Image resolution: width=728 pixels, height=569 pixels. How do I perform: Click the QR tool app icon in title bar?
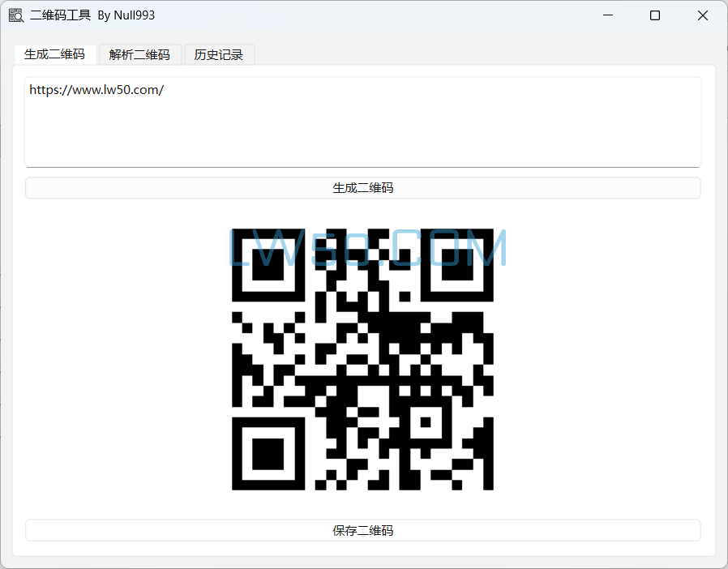(x=16, y=15)
